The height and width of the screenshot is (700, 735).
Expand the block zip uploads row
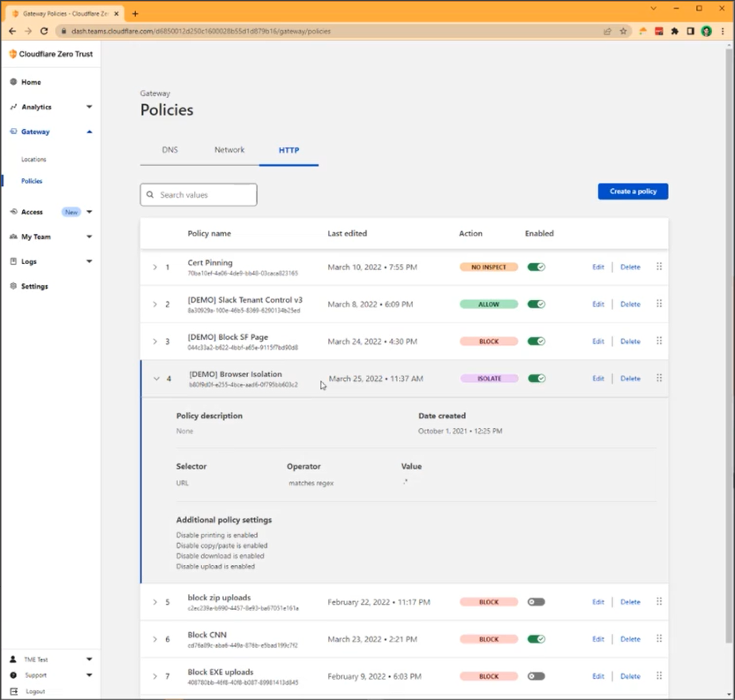point(154,601)
